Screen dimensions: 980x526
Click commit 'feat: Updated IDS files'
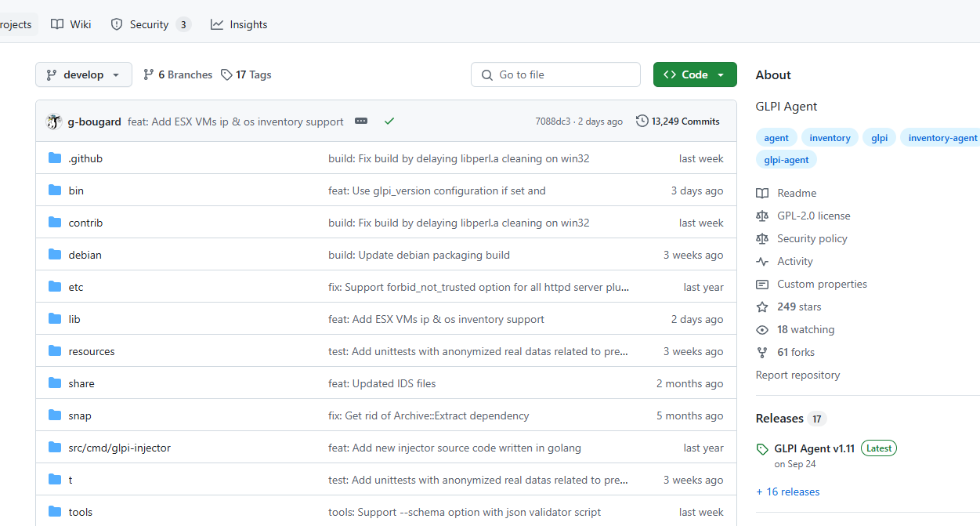tap(382, 383)
